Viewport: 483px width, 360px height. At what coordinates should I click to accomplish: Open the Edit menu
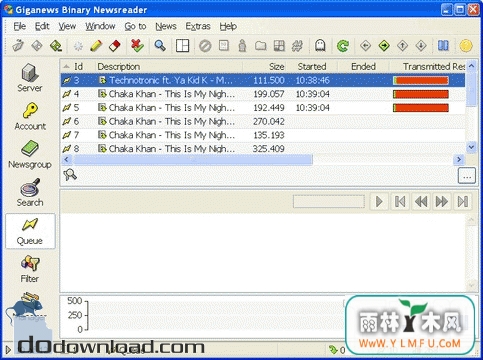pos(42,26)
